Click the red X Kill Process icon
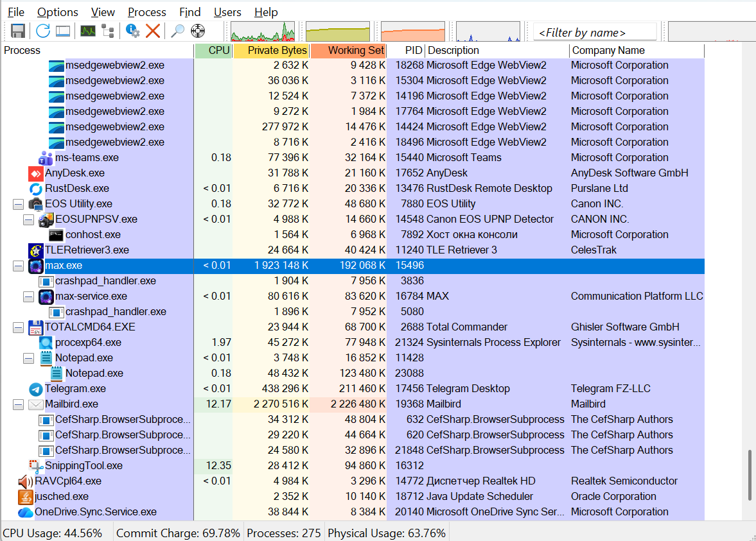 (153, 31)
